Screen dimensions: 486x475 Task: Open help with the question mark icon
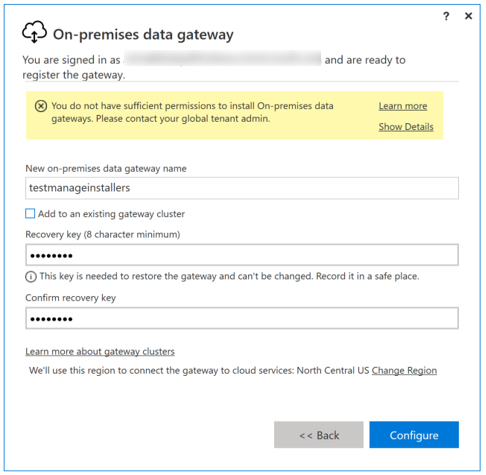(446, 16)
